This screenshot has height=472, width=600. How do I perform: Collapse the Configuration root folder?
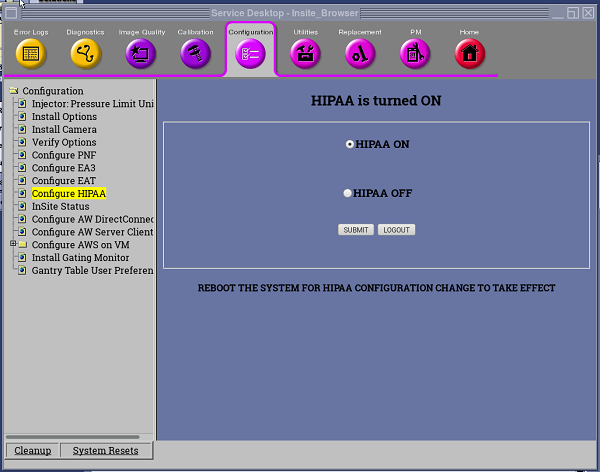point(13,91)
